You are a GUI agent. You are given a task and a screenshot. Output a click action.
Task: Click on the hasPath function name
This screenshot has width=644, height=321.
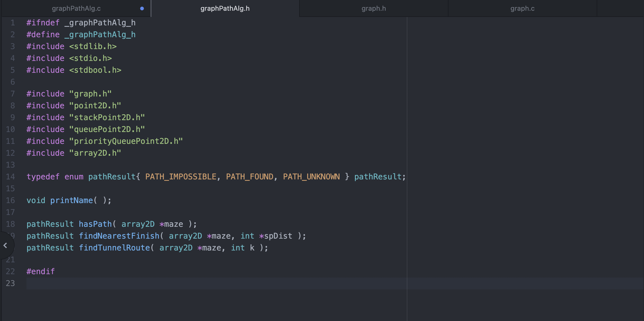[x=95, y=224]
